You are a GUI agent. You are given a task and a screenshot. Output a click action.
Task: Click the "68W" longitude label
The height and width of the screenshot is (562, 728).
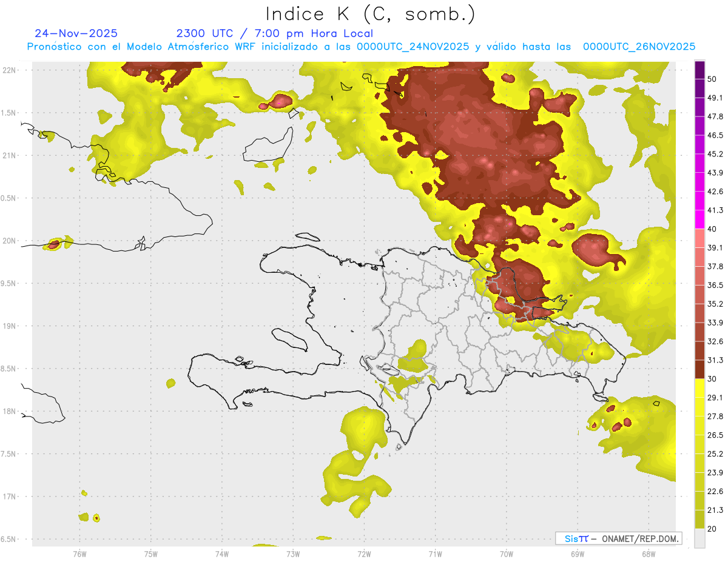pyautogui.click(x=648, y=554)
